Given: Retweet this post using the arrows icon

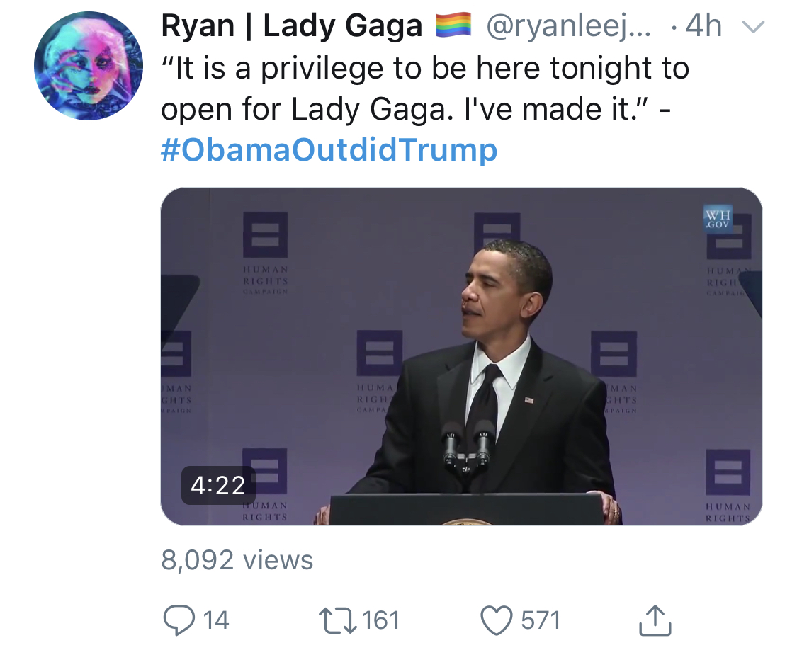Looking at the screenshot, I should tap(337, 621).
